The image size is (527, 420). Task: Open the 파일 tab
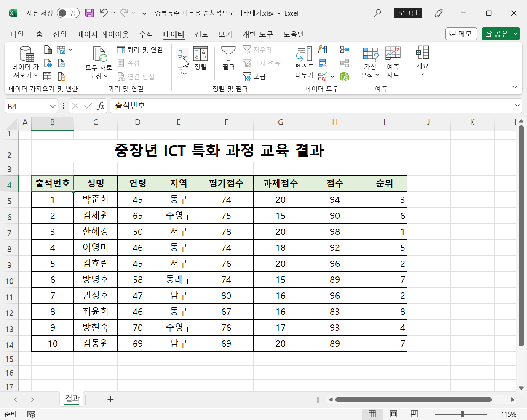click(x=17, y=34)
